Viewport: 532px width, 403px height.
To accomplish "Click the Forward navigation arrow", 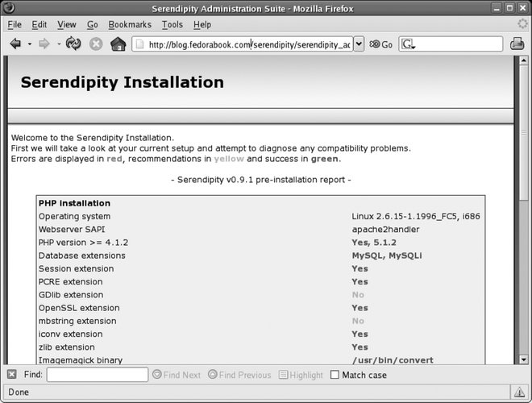I will 44,44.
